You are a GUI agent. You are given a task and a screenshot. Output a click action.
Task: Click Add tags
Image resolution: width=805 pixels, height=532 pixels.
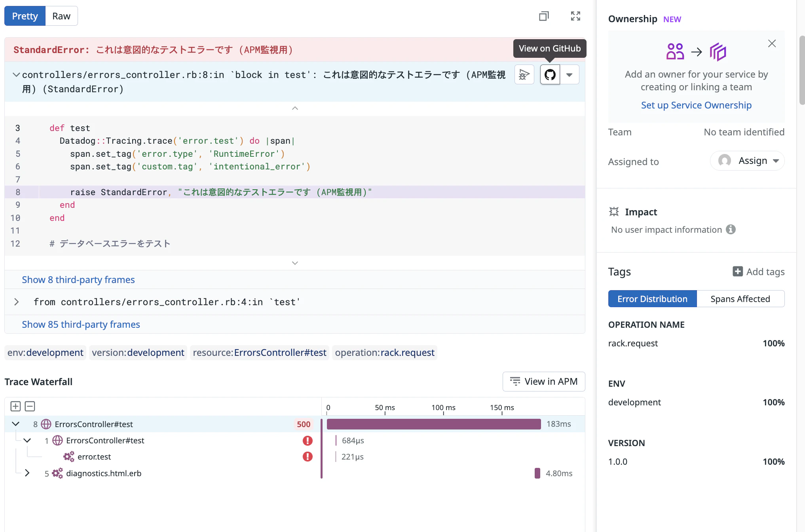coord(758,272)
